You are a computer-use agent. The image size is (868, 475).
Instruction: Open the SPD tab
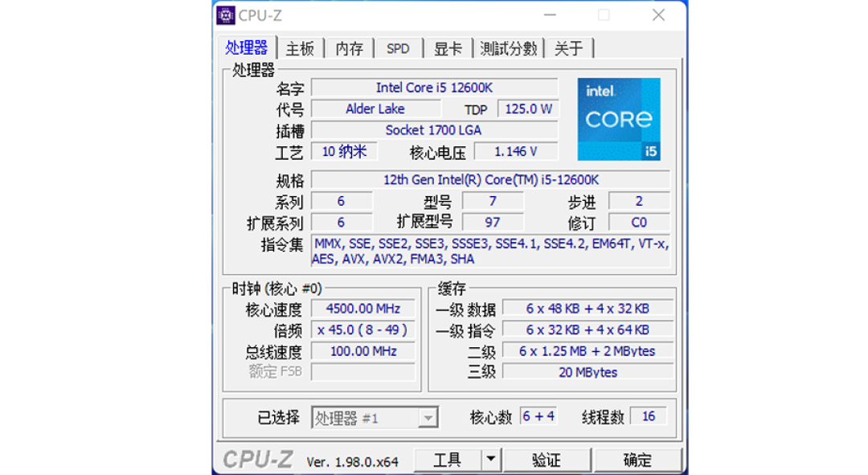[x=398, y=49]
